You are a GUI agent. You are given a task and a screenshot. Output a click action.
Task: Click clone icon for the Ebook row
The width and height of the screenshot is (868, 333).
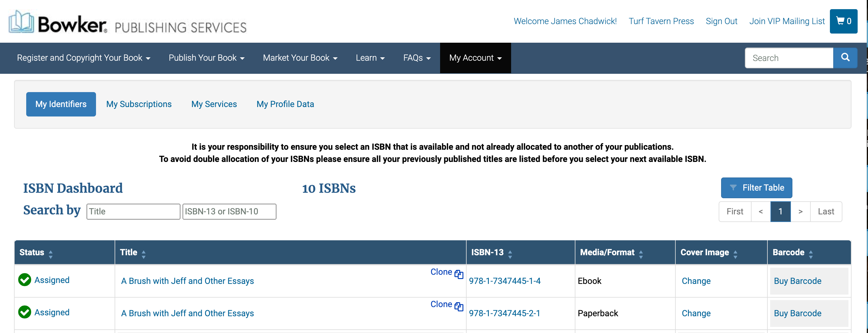459,274
